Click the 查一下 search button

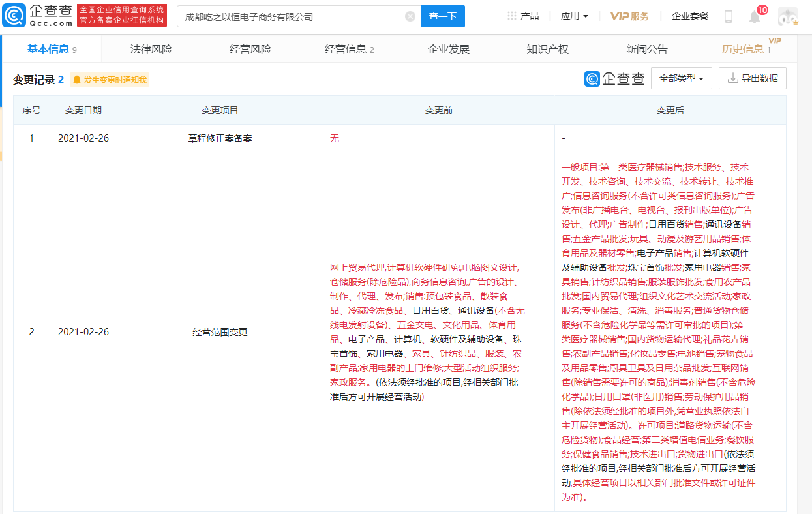[x=443, y=16]
